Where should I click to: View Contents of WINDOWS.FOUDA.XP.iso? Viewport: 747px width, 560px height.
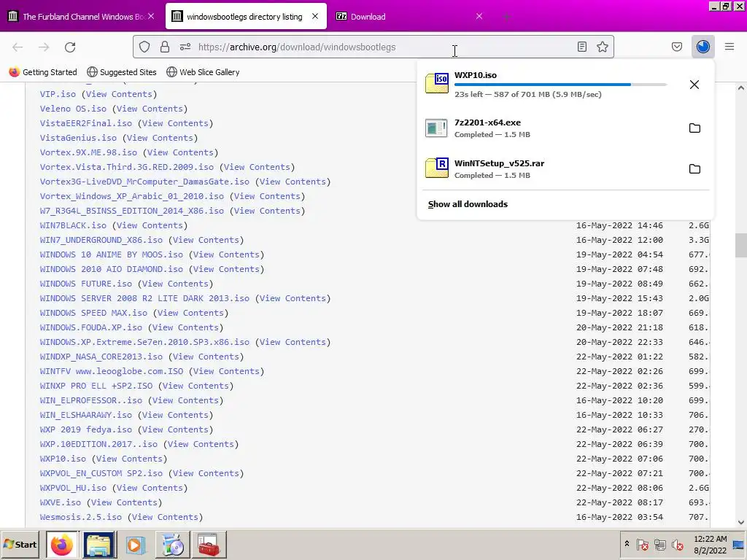click(185, 327)
